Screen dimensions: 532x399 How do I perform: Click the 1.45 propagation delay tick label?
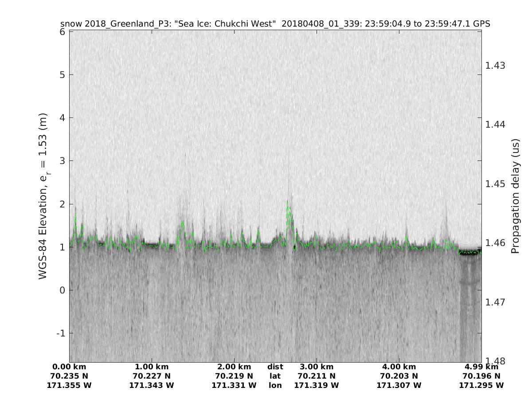[495, 184]
